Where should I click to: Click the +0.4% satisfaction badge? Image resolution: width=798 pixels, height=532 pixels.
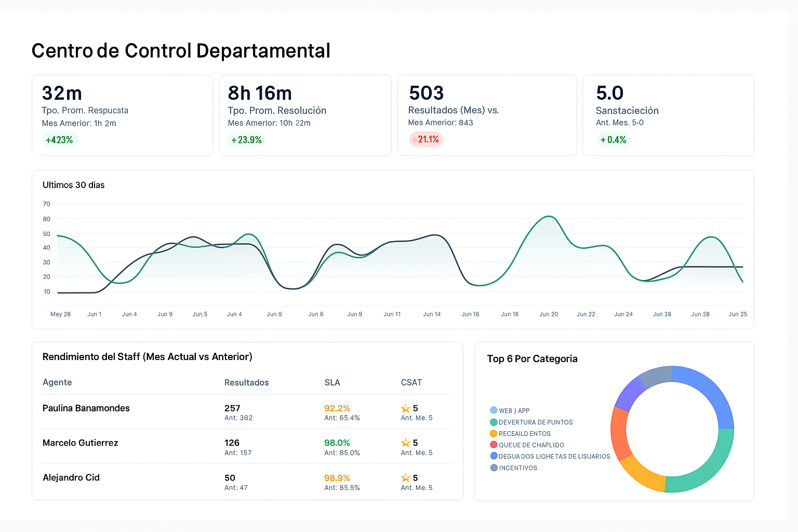(613, 140)
